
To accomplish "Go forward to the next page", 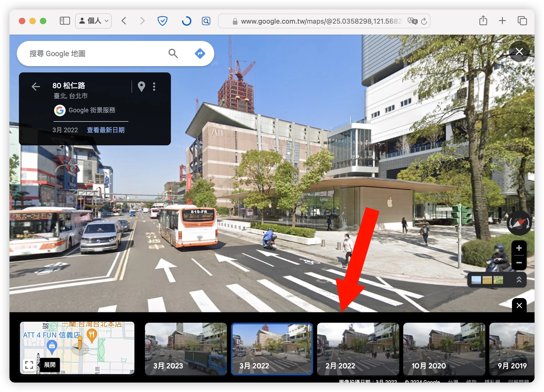I will click(x=142, y=21).
